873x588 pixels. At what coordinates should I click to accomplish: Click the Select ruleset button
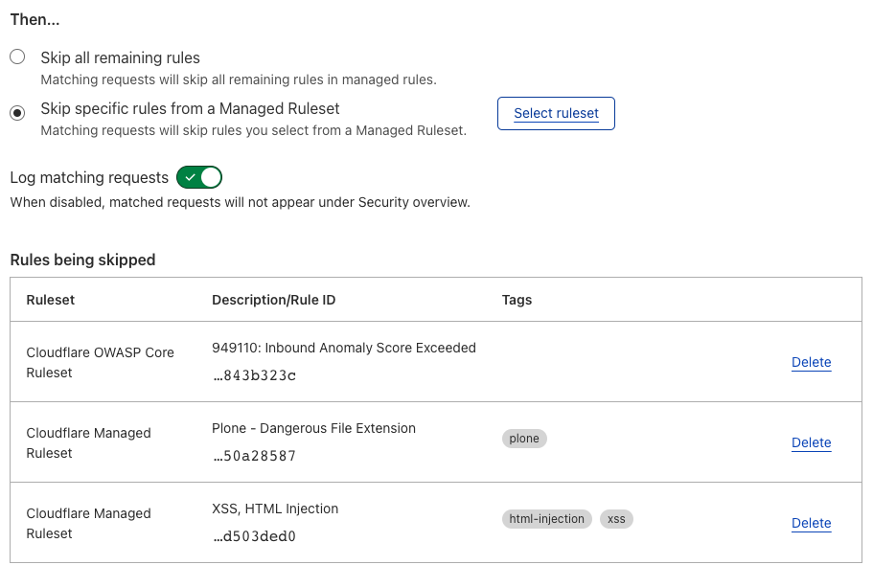[556, 113]
